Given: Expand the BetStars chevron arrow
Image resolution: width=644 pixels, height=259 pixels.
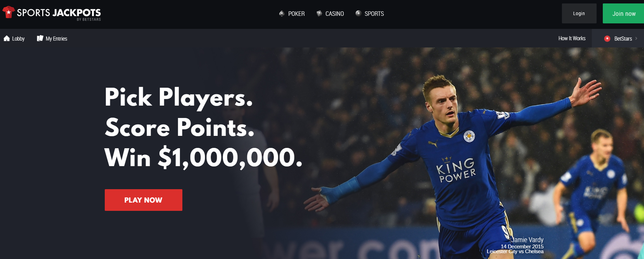Looking at the screenshot, I should pos(636,39).
